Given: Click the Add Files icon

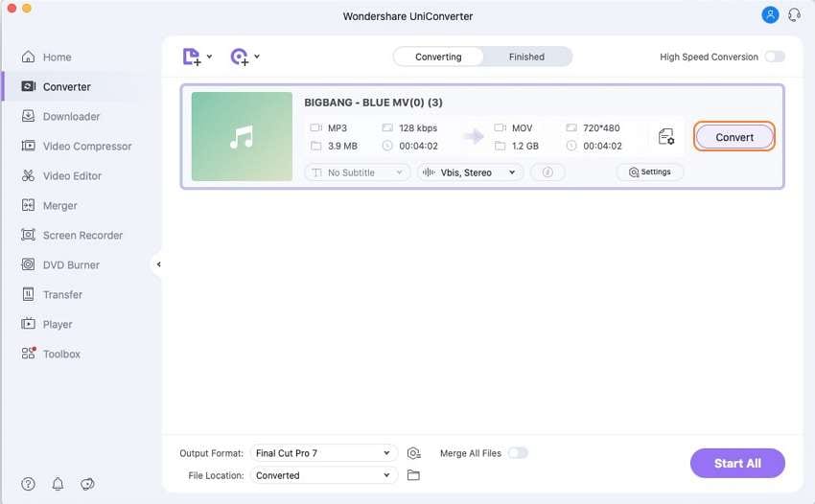Looking at the screenshot, I should 192,57.
